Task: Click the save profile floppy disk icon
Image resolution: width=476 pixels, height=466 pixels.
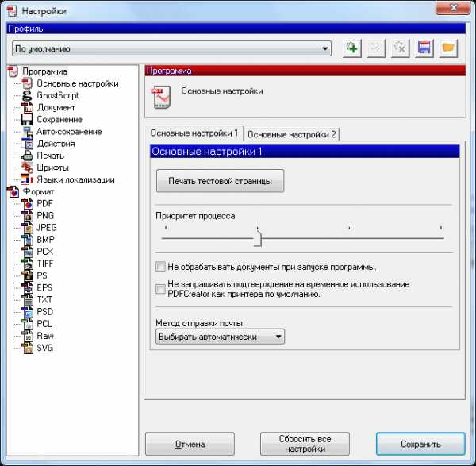Action: [x=424, y=48]
